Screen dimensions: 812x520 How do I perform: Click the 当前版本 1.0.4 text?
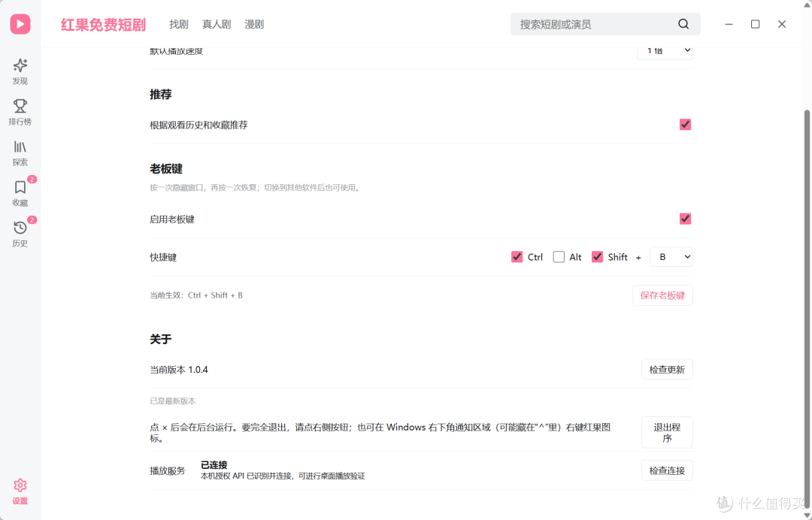179,370
